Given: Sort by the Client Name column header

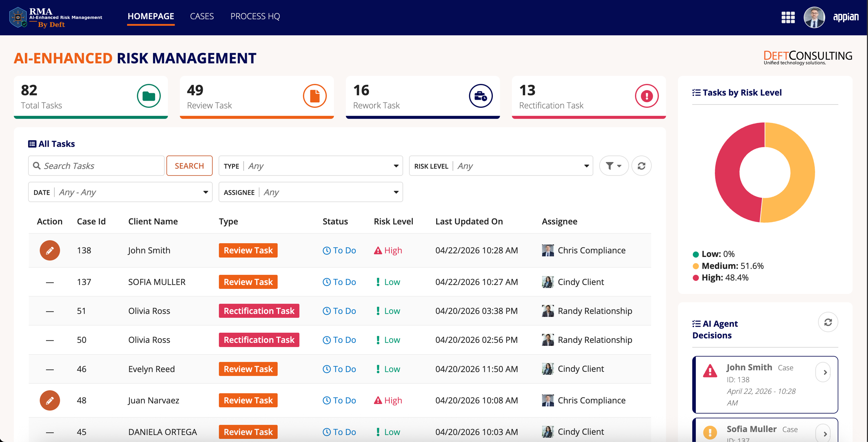Looking at the screenshot, I should click(153, 221).
